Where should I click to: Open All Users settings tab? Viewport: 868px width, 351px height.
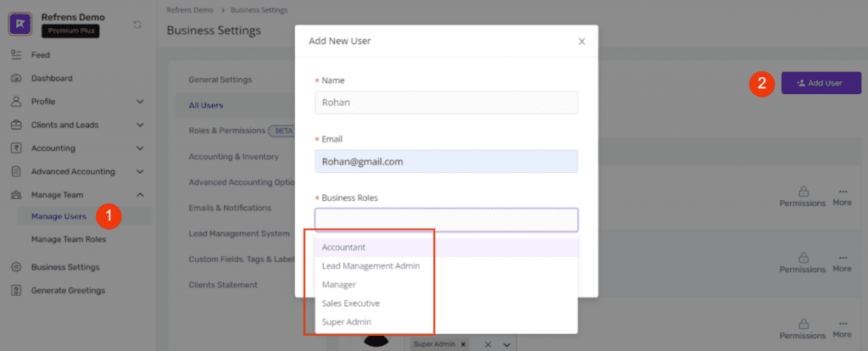click(x=207, y=105)
